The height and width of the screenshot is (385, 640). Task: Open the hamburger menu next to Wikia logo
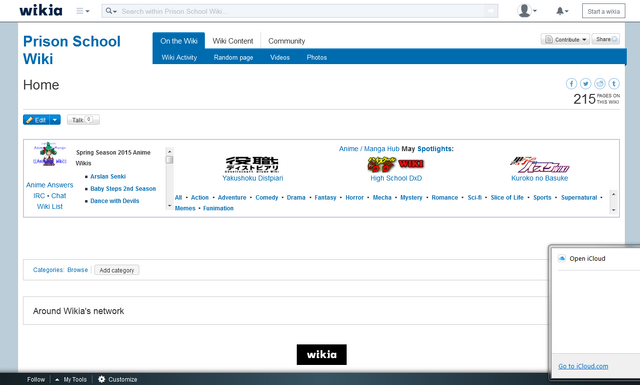click(x=83, y=11)
